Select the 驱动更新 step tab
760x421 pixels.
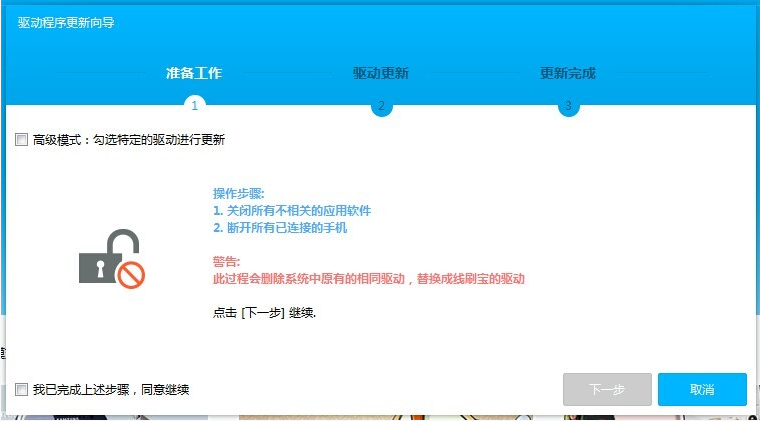click(x=381, y=73)
